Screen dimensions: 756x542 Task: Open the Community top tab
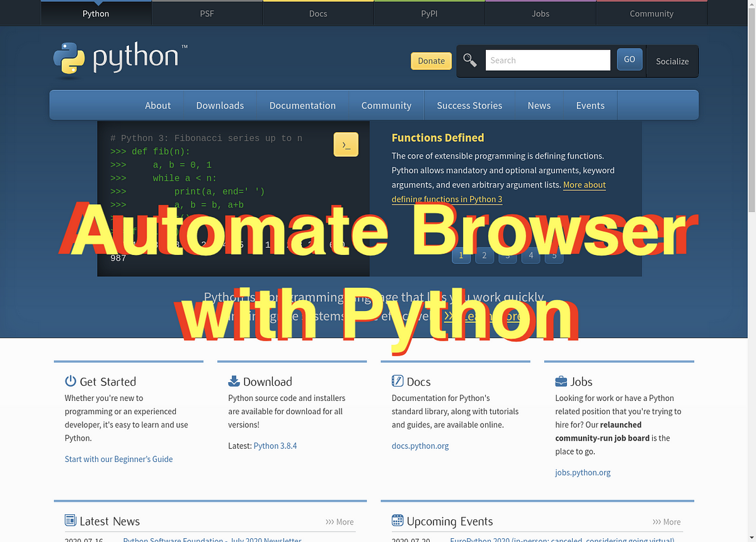click(x=651, y=13)
